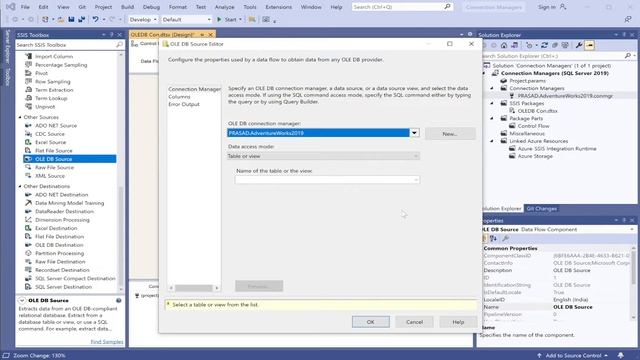Switch to the Git Changes tab
This screenshot has height=360, width=640.
541,209
